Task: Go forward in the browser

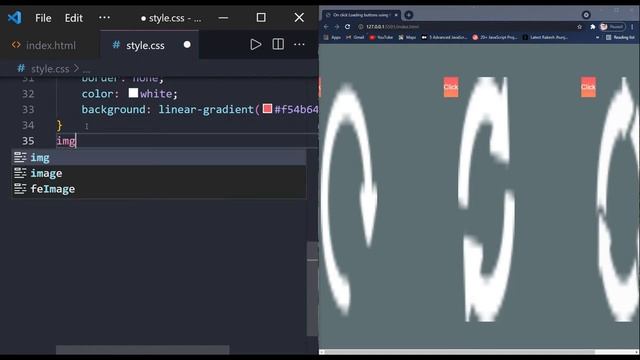Action: pos(336,27)
